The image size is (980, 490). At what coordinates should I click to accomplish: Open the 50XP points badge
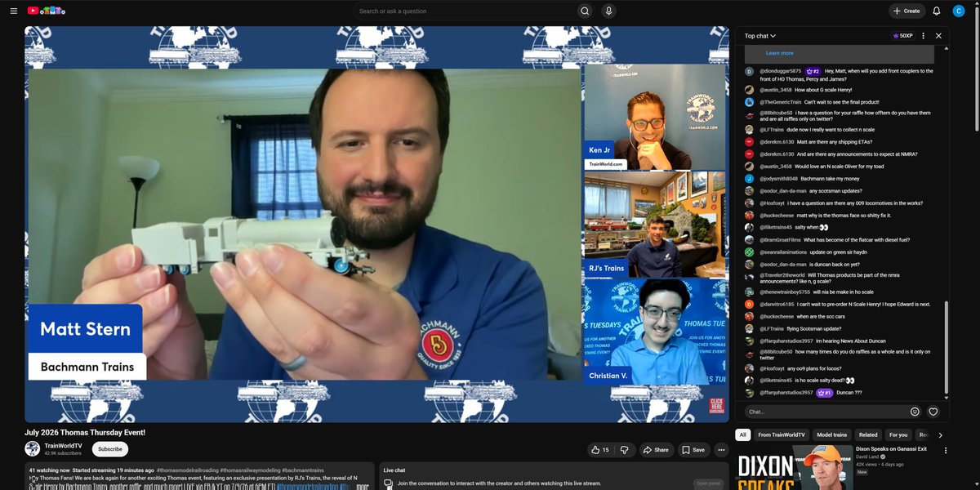pos(902,36)
